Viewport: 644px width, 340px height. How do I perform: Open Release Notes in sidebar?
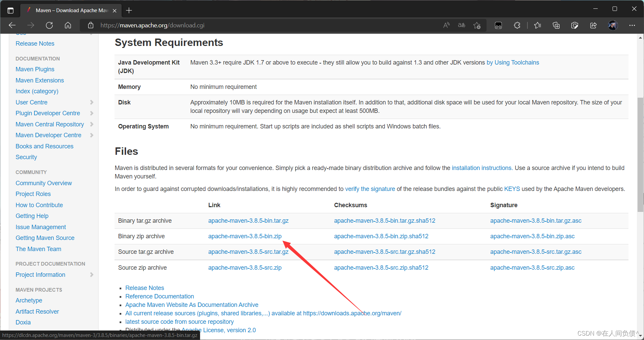pos(35,44)
